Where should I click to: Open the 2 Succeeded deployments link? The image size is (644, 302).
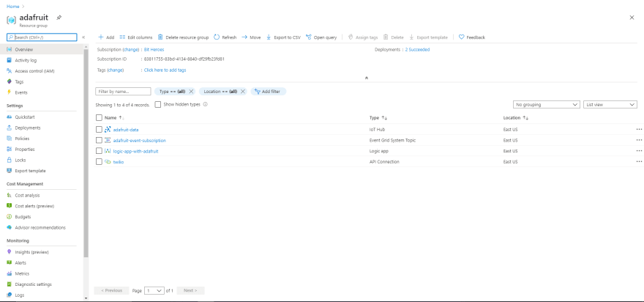click(417, 49)
